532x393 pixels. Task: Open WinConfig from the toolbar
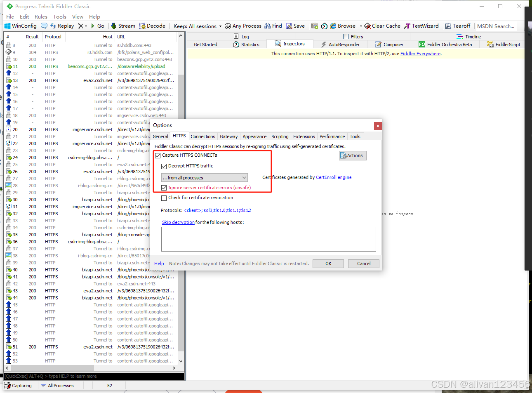click(21, 26)
